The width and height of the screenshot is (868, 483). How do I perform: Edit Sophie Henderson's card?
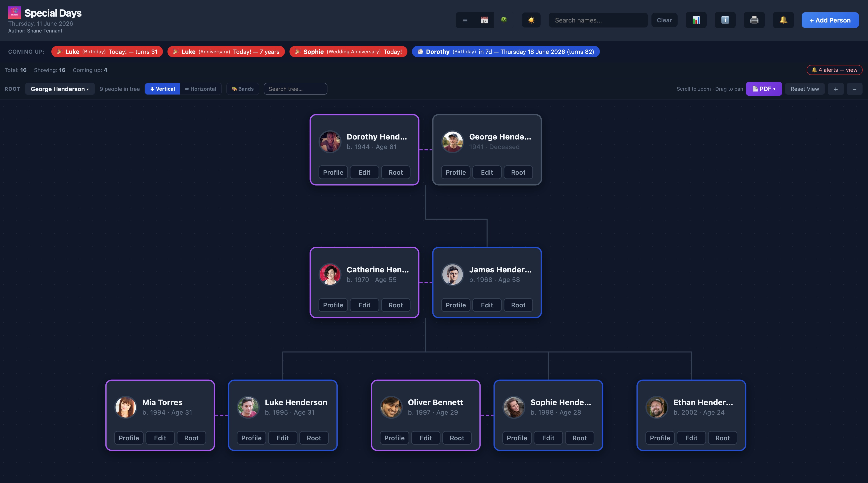pyautogui.click(x=548, y=438)
